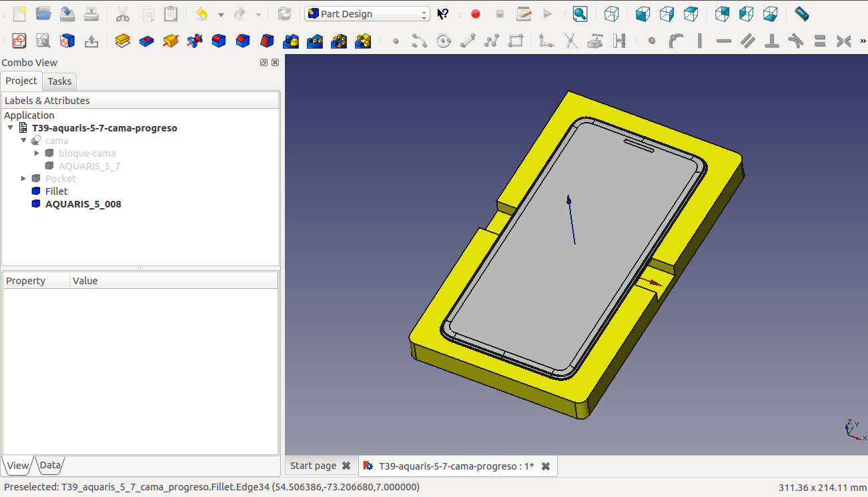Expand the bloque-cama tree node
The image size is (868, 497).
pos(37,153)
